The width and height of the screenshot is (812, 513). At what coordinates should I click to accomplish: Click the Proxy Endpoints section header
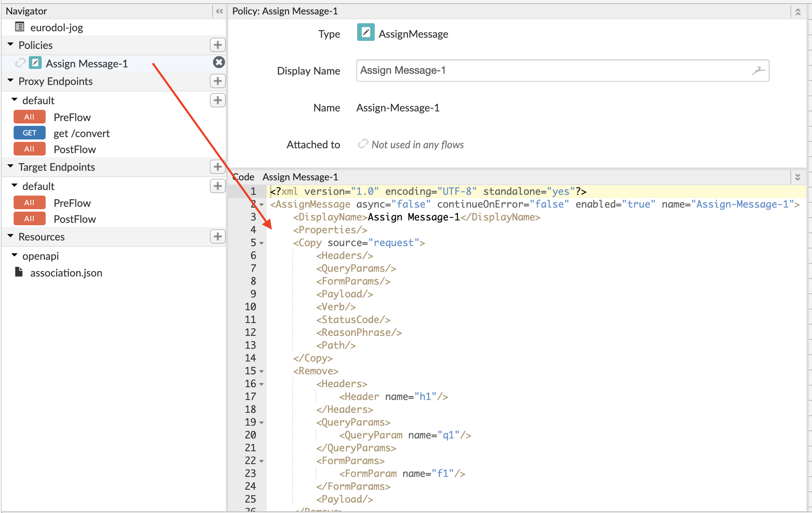[114, 81]
